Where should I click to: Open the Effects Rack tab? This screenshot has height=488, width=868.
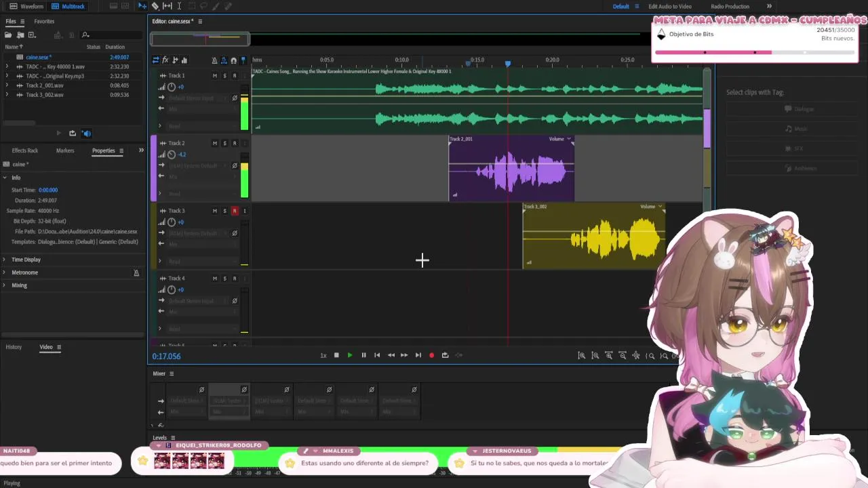(25, 150)
